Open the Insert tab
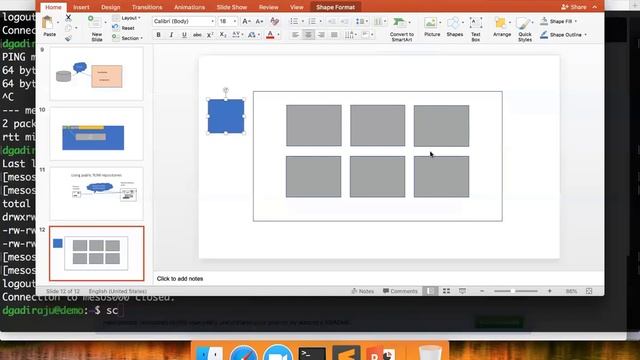This screenshot has width=640, height=360. pyautogui.click(x=81, y=7)
